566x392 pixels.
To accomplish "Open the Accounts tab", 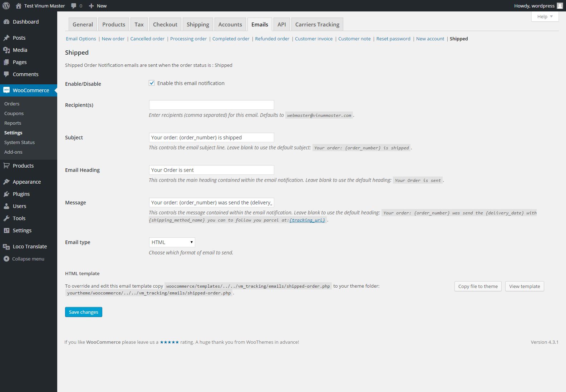I will coord(230,24).
